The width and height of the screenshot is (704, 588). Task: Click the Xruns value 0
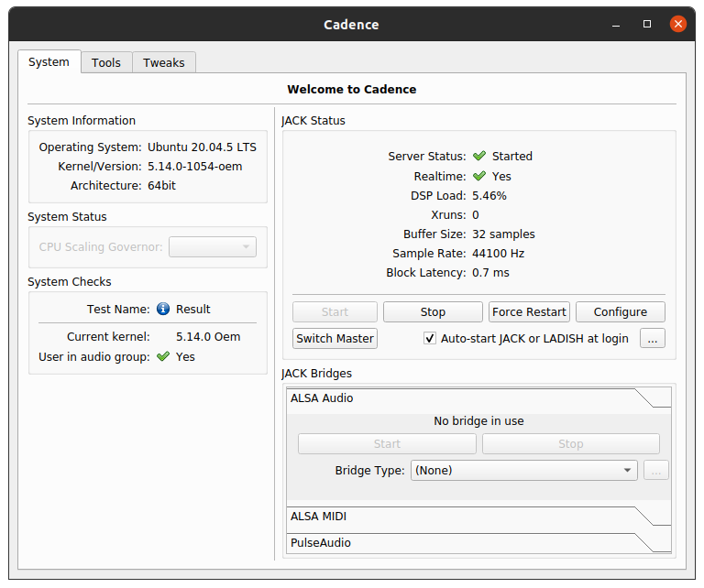(476, 215)
